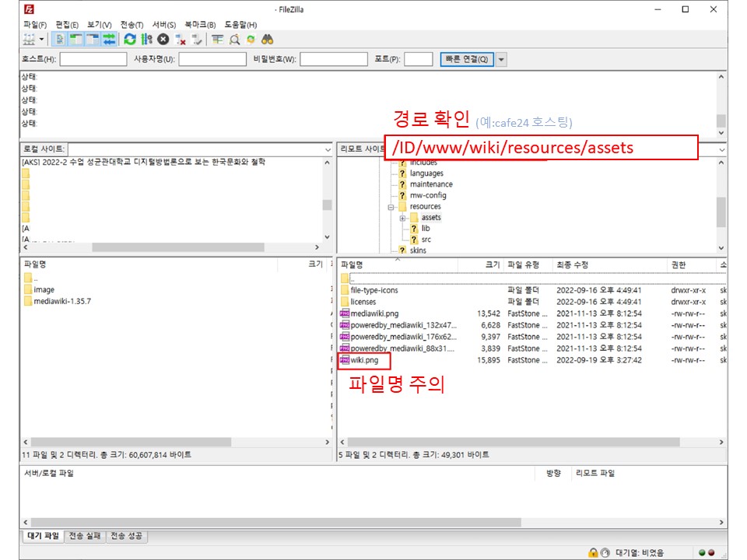Image resolution: width=747 pixels, height=560 pixels.
Task: Click the binoculars file search icon
Action: click(267, 39)
